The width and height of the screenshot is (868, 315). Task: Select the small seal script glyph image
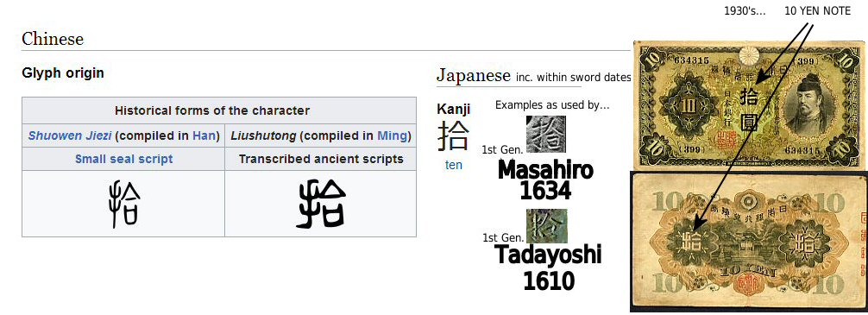click(123, 204)
